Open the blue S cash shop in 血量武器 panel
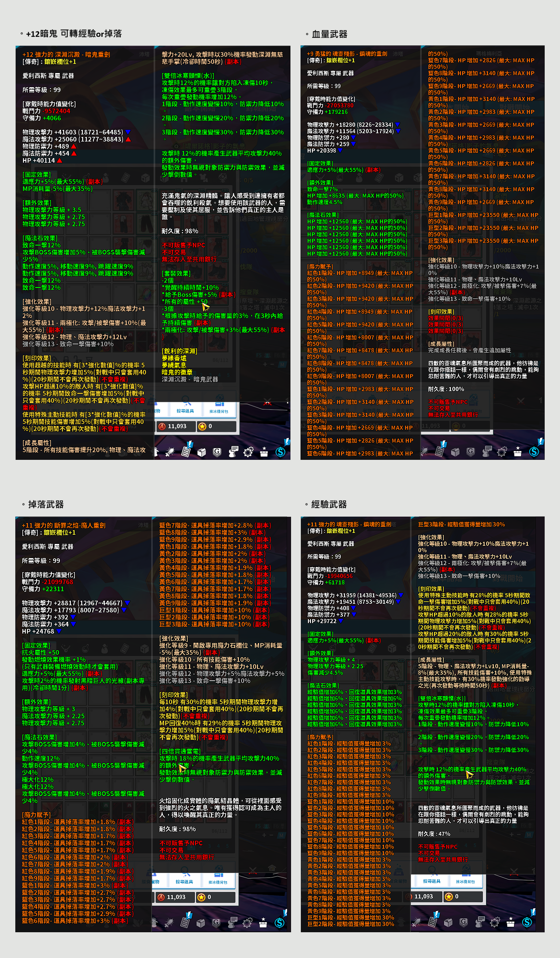The image size is (560, 958). point(534,452)
